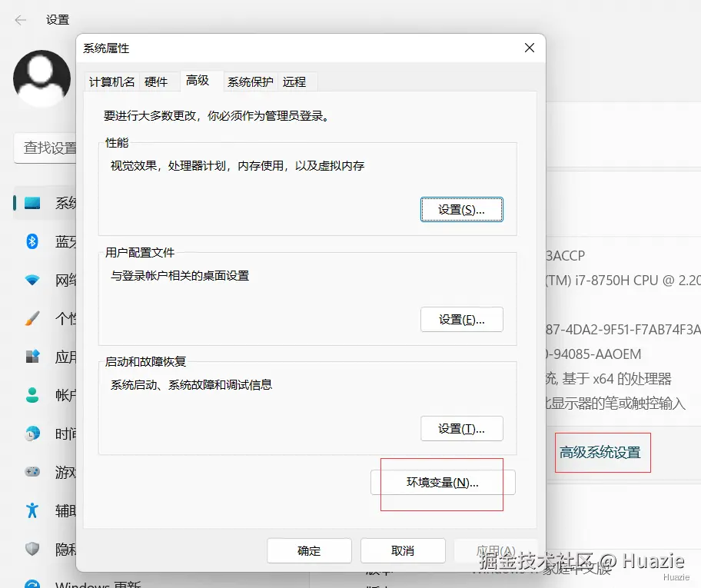
Task: Click 环境变量(N)... button
Action: click(x=443, y=483)
